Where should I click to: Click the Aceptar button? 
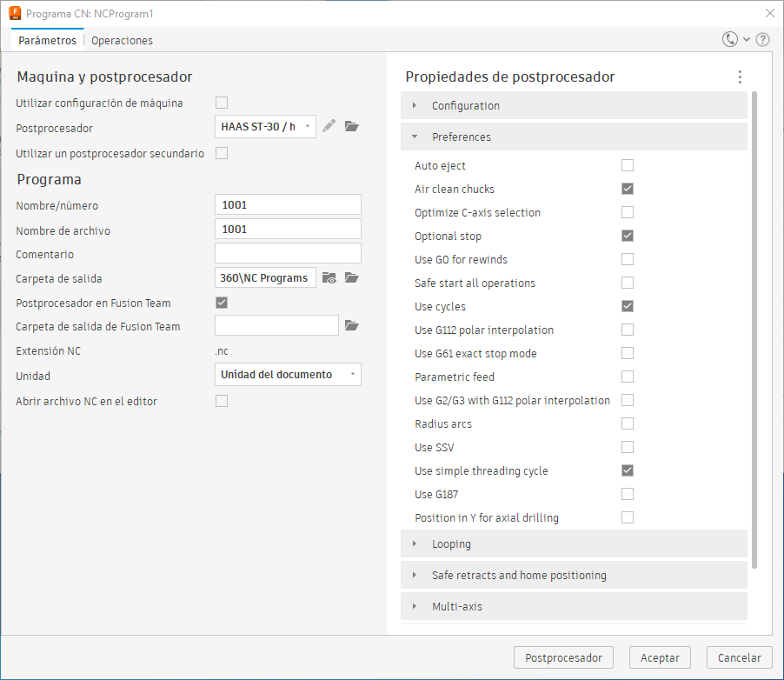click(x=660, y=658)
